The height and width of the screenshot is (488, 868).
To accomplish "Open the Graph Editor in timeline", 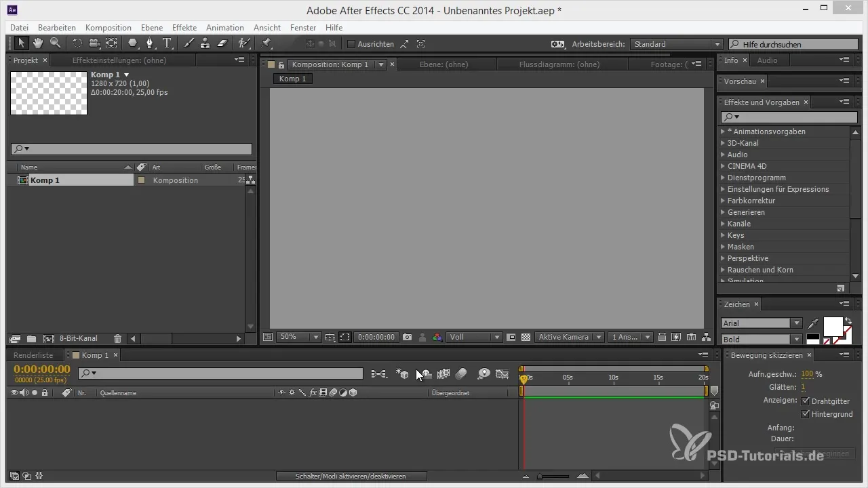I will coord(502,373).
